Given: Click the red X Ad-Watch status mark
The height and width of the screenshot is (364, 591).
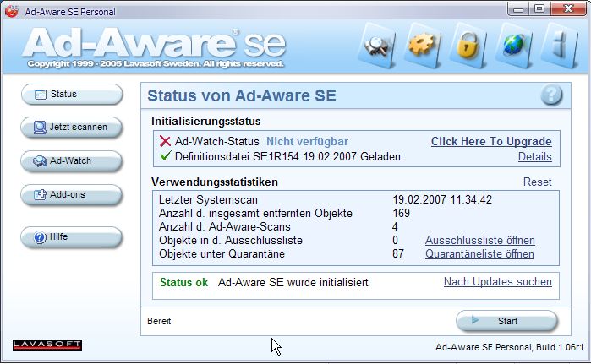Looking at the screenshot, I should [165, 142].
